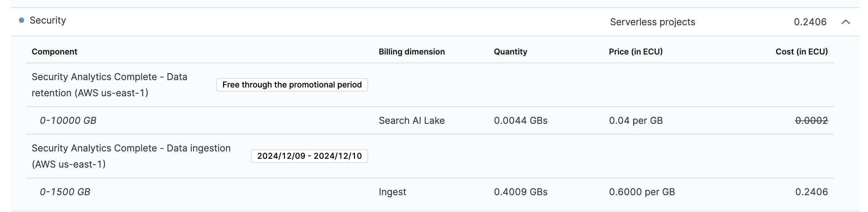Click the Cost (in ECU) column header

pos(802,51)
